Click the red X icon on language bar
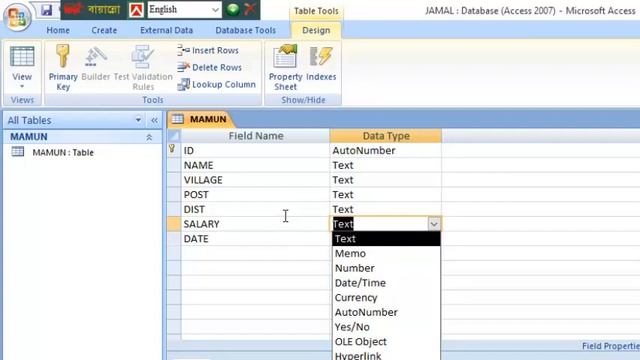 pos(250,9)
